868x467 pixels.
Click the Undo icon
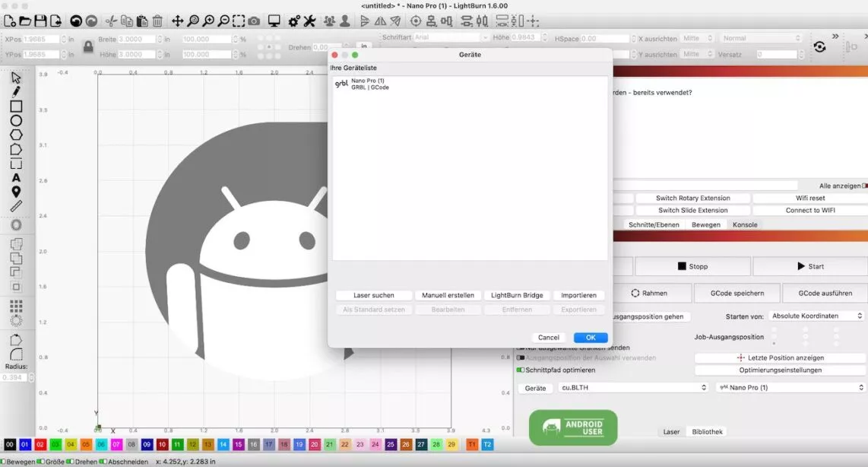pos(76,21)
